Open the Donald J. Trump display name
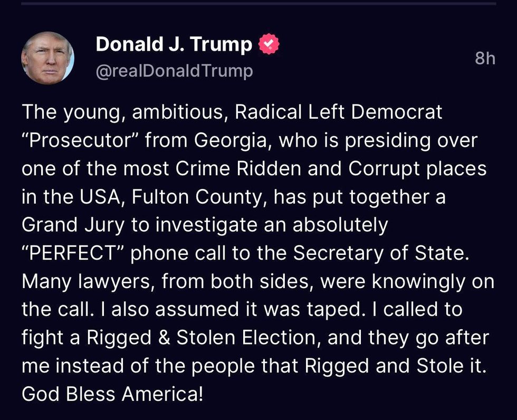517x420 pixels. point(174,44)
